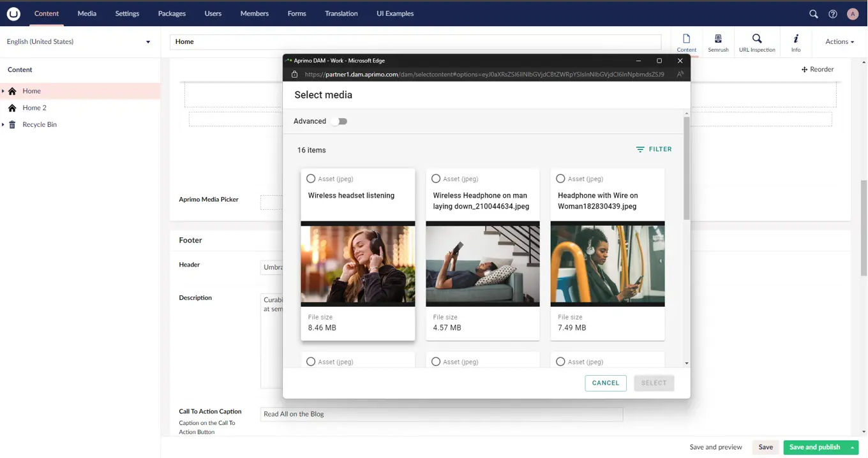
Task: Click Save and preview
Action: 715,447
